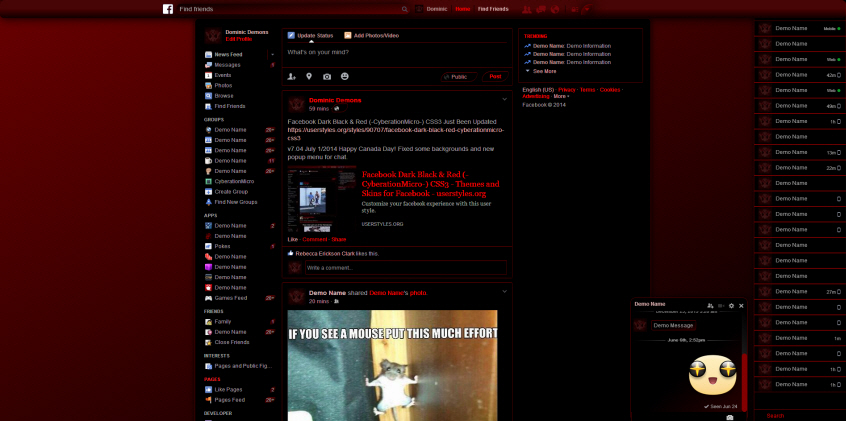Screen dimensions: 846x421
Task: Click Comment on the userstyles post
Action: (315, 239)
